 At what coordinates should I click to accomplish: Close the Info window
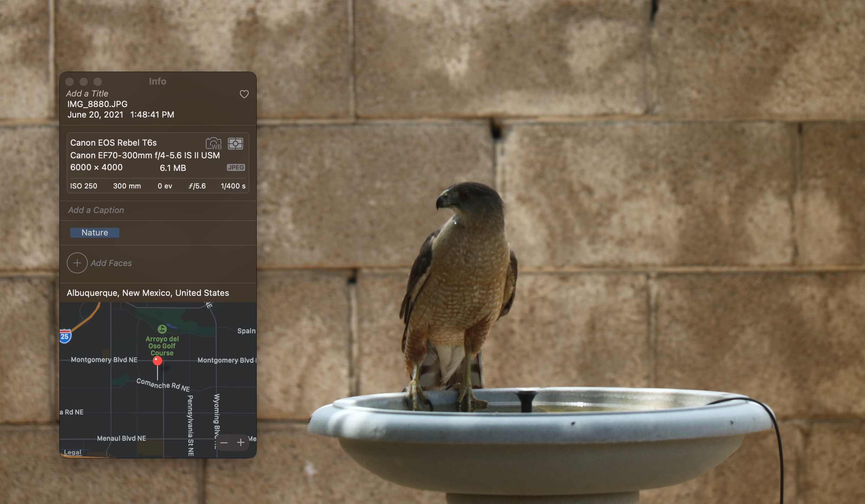tap(70, 82)
